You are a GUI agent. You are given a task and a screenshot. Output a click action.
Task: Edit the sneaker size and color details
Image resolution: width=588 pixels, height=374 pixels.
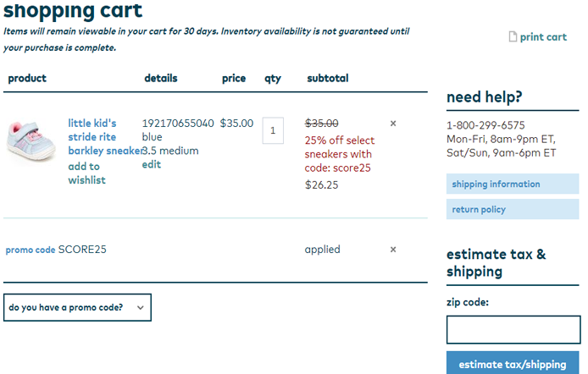(152, 165)
